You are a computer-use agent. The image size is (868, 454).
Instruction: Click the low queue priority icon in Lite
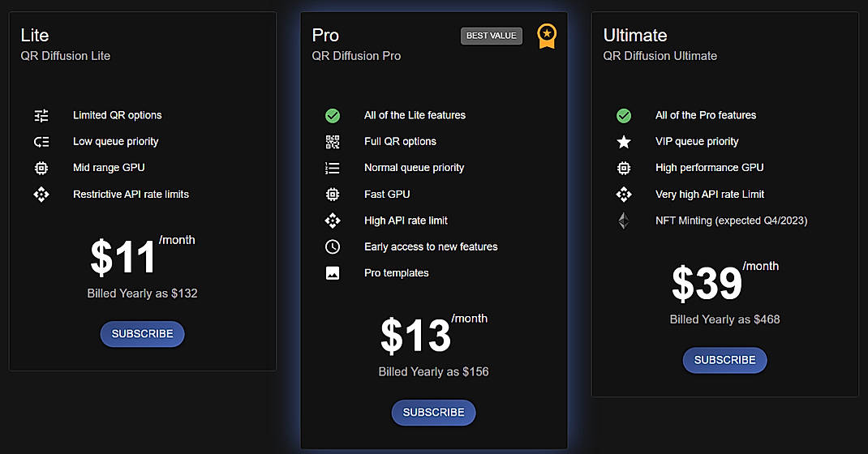pyautogui.click(x=41, y=142)
